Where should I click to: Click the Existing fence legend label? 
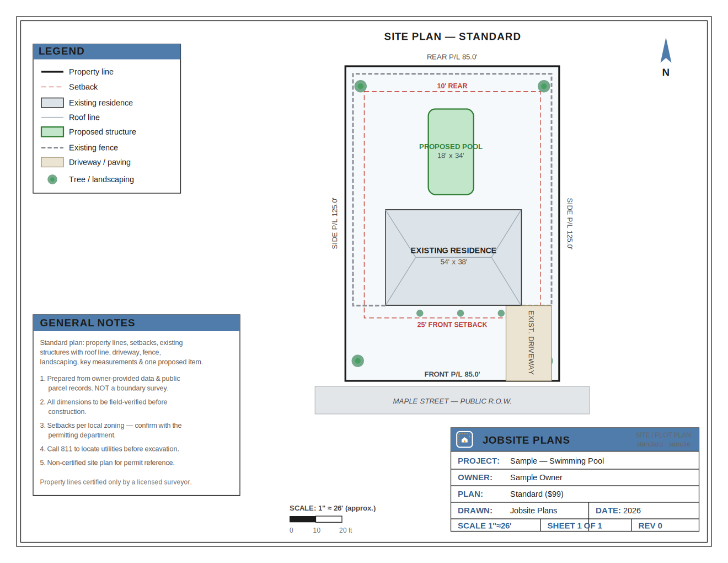(x=93, y=148)
